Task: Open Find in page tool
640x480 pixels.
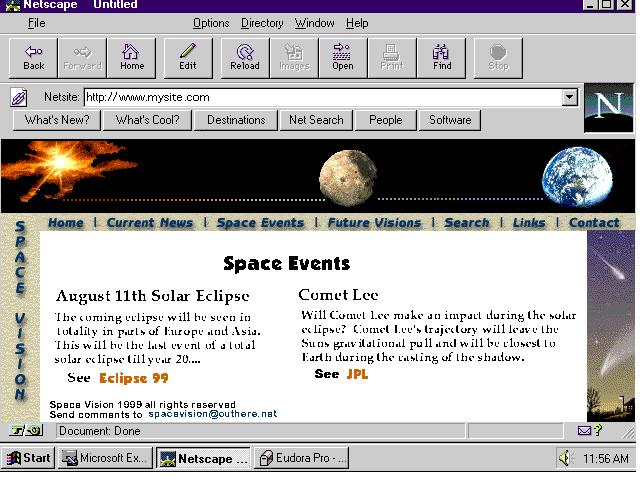Action: click(442, 58)
